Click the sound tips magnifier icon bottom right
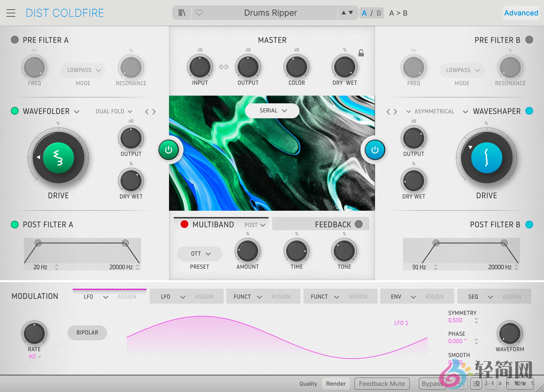 click(476, 383)
